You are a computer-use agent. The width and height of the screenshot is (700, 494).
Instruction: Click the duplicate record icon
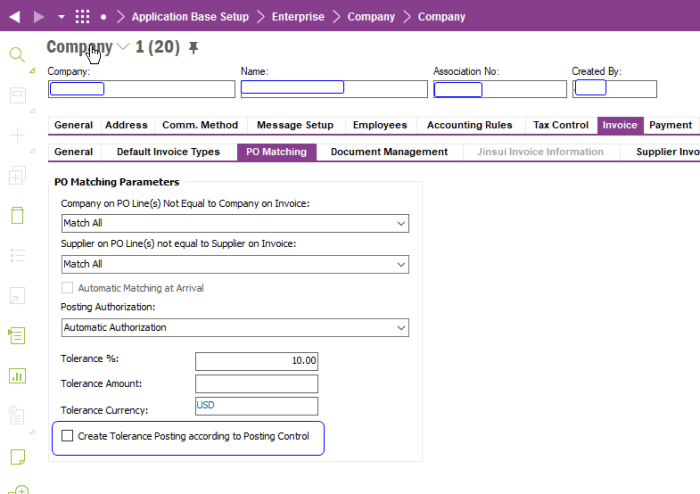pos(17,175)
